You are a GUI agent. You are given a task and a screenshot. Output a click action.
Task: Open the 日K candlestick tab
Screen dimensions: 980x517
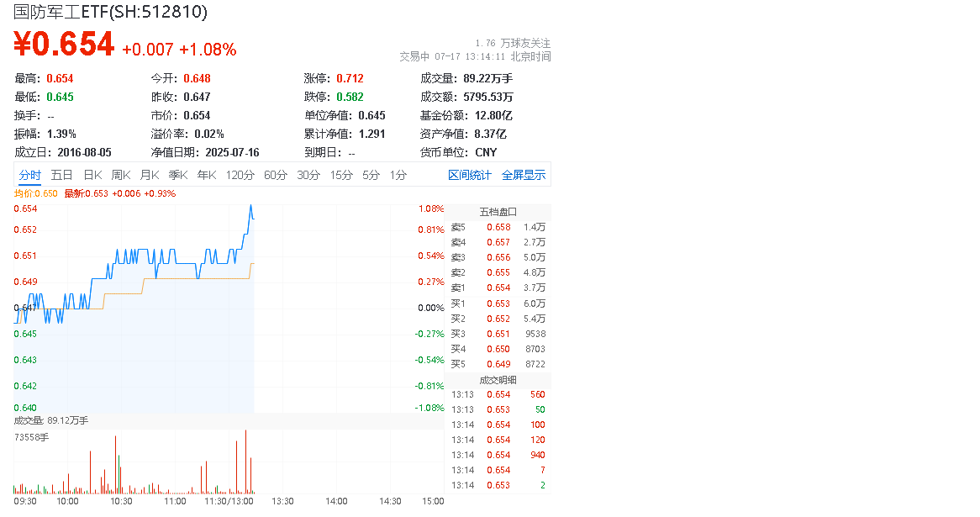pyautogui.click(x=92, y=175)
